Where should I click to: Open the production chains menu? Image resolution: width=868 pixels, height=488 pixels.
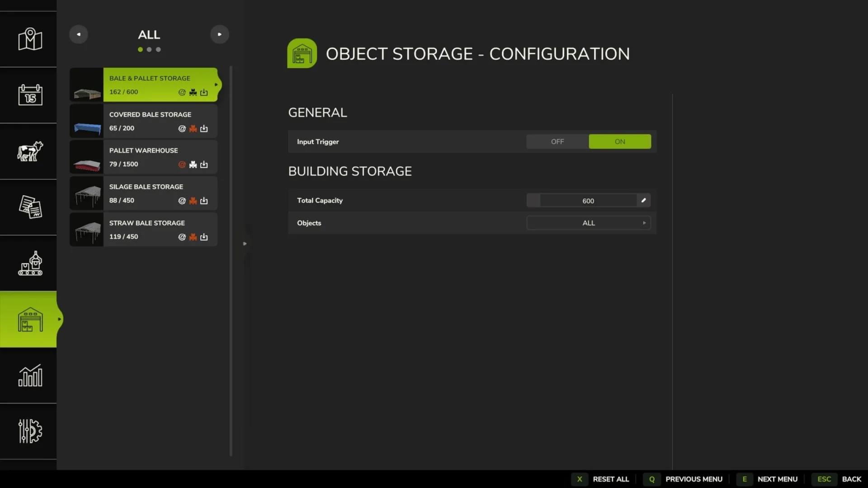pyautogui.click(x=28, y=263)
